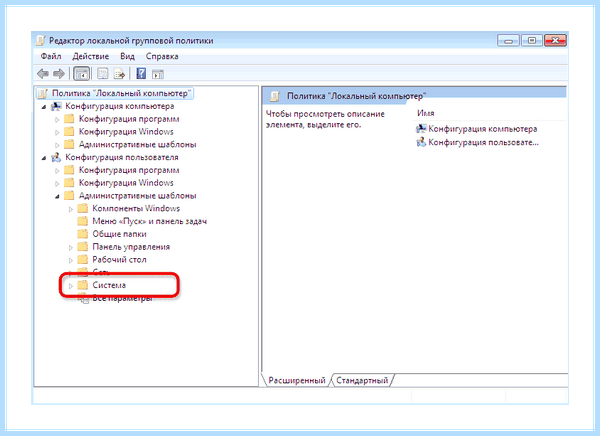
Task: Select Все параметры tree item
Action: click(x=122, y=298)
